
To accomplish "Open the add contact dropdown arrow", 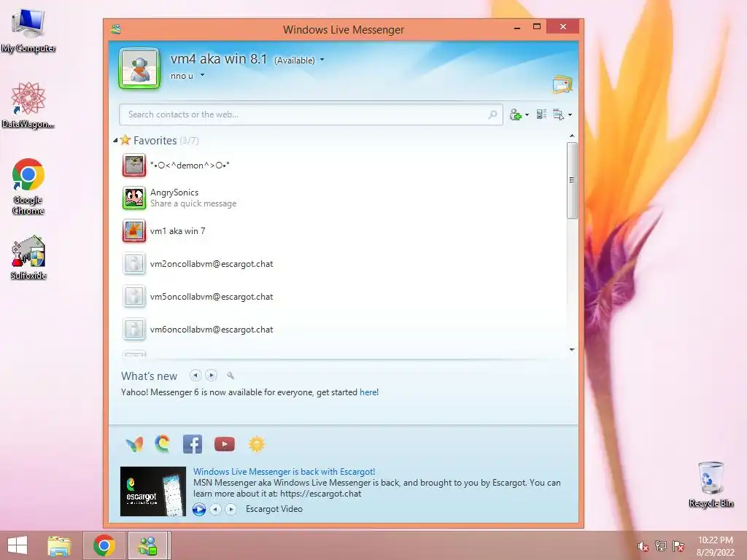I will pyautogui.click(x=527, y=114).
